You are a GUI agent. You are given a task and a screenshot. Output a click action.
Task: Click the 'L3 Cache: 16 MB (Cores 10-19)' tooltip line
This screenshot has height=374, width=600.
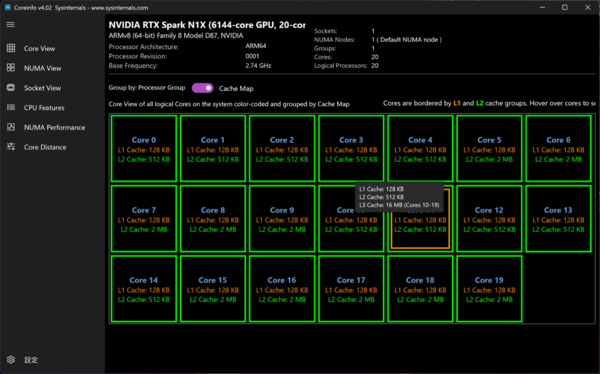click(x=399, y=205)
